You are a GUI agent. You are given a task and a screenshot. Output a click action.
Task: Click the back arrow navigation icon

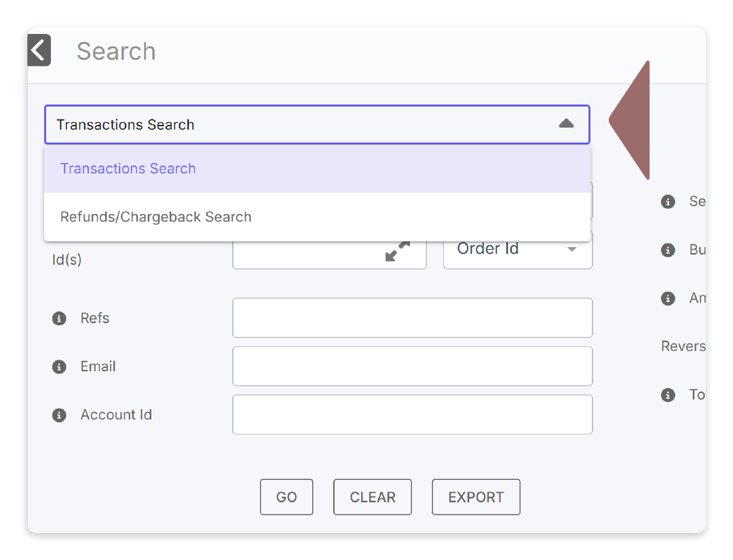point(39,50)
